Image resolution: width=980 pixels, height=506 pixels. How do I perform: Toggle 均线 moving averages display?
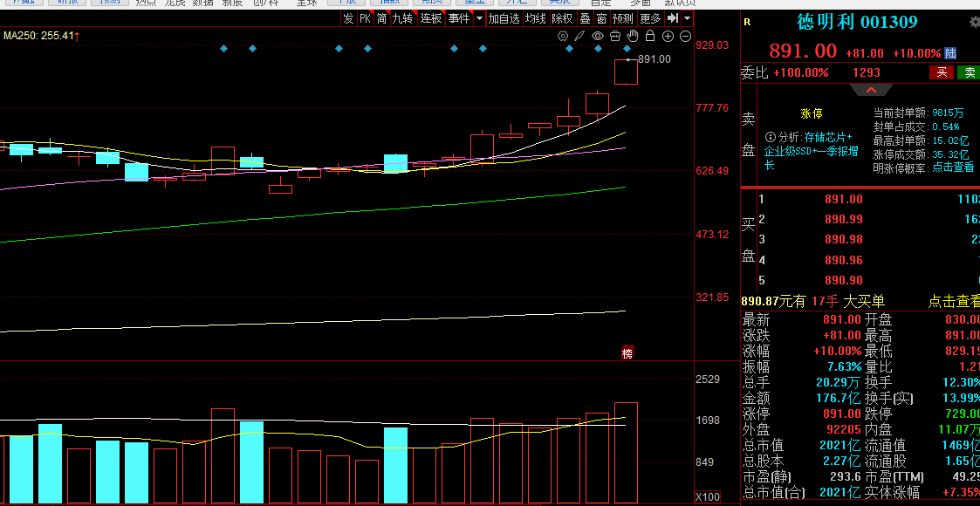[536, 18]
